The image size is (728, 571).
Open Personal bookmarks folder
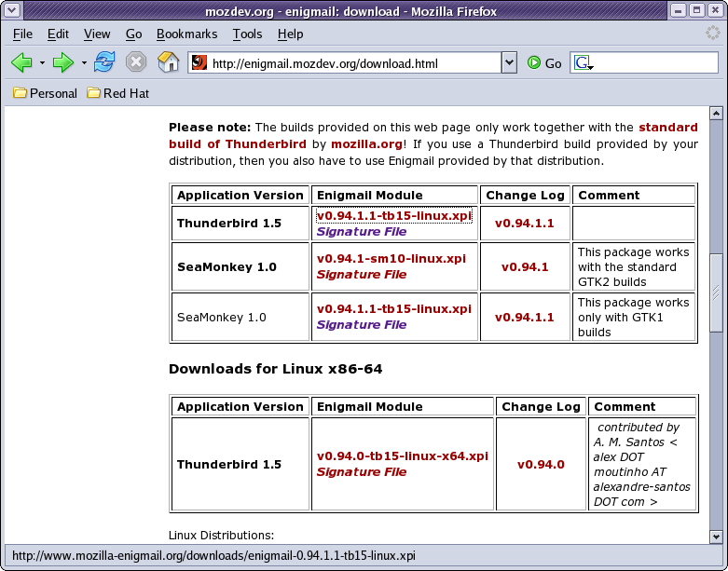(x=45, y=93)
